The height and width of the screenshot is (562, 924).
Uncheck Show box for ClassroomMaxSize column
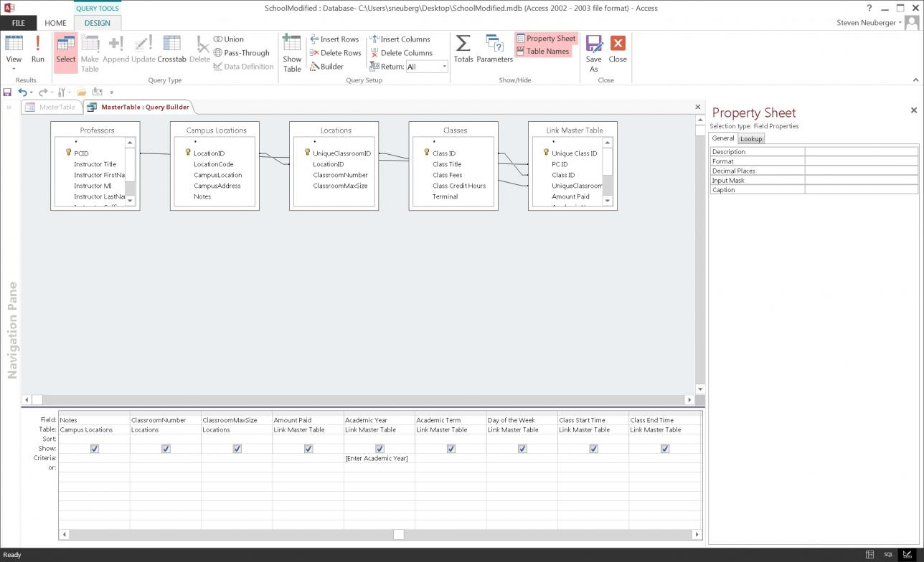pos(237,449)
